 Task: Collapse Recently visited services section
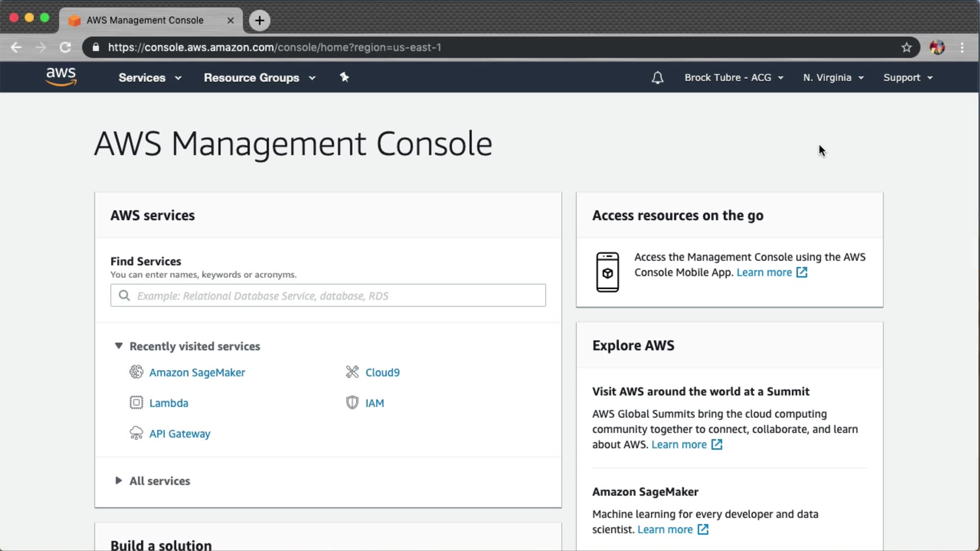118,346
